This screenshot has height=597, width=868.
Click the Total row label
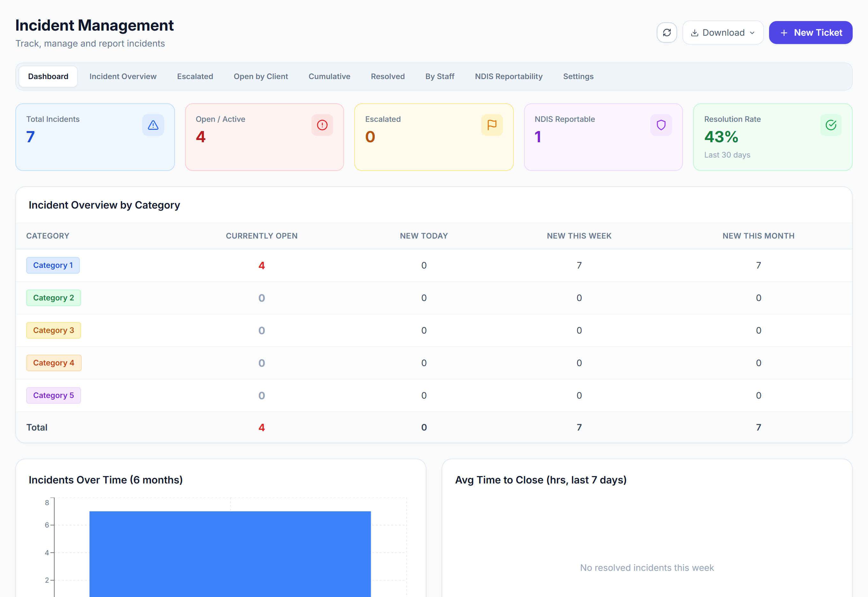click(37, 428)
